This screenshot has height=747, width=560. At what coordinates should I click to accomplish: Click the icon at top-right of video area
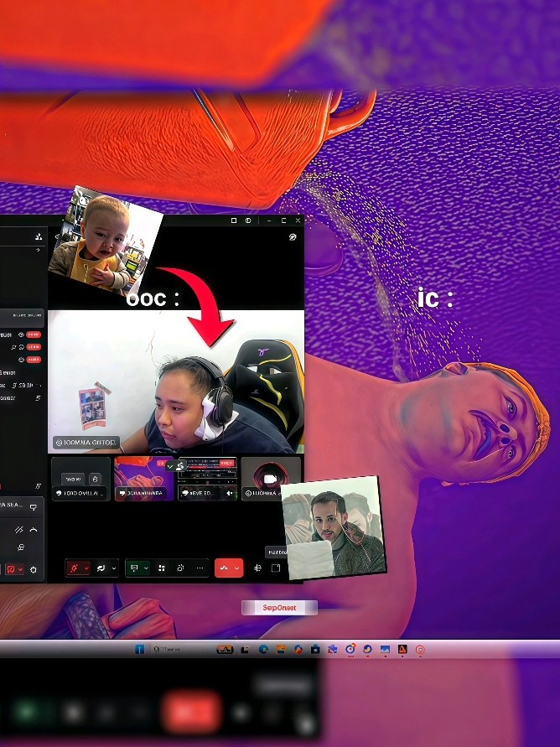[293, 236]
